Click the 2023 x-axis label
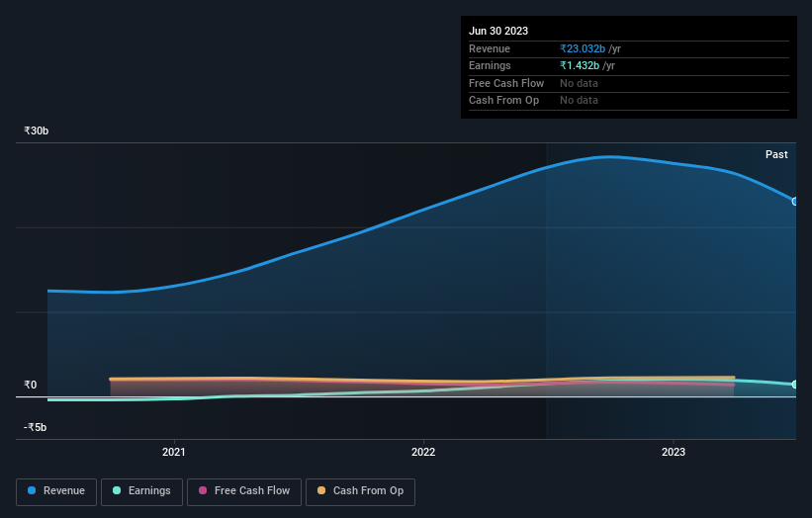Image resolution: width=812 pixels, height=518 pixels. (x=674, y=452)
